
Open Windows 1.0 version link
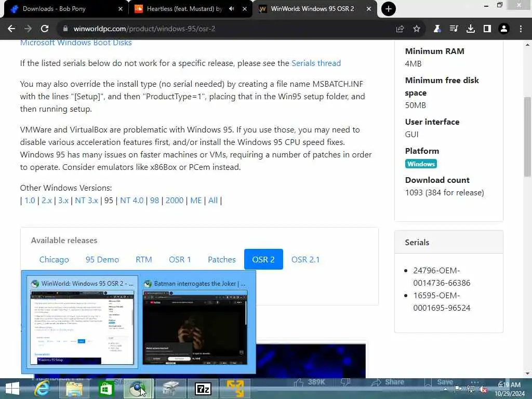(30, 201)
